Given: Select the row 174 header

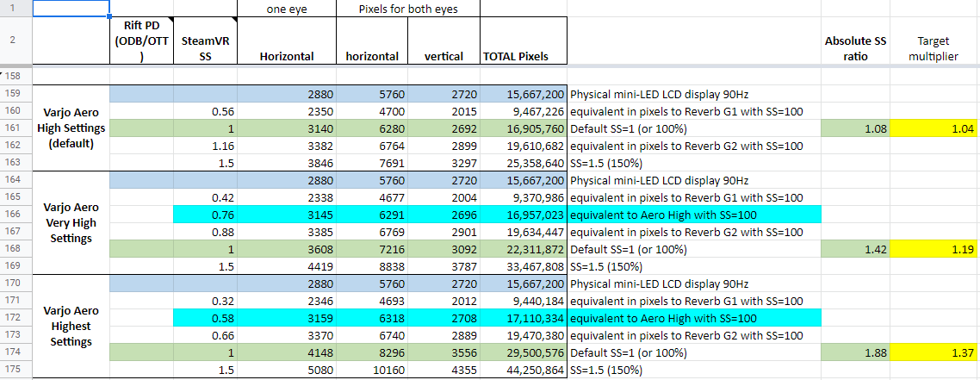Looking at the screenshot, I should 16,352.
